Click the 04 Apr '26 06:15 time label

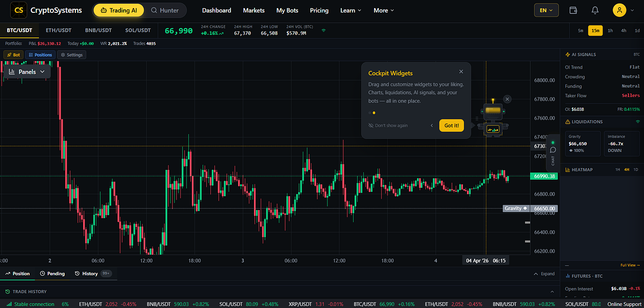[485, 261]
